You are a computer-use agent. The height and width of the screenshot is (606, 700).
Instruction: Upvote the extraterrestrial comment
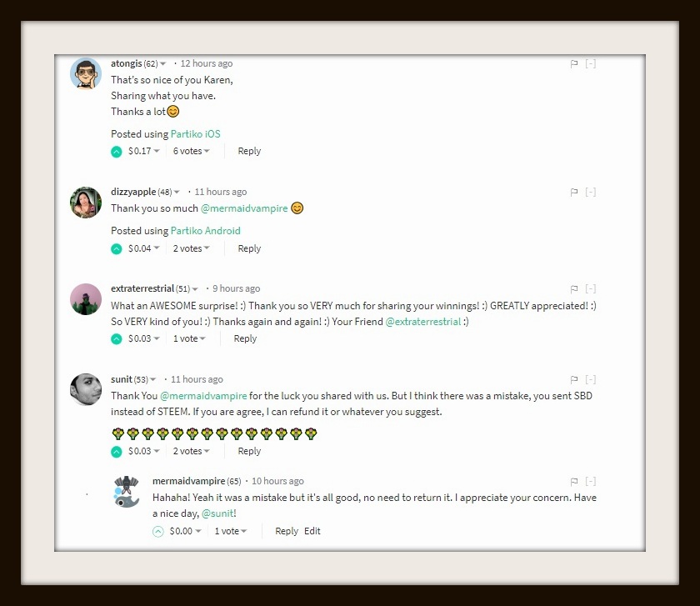click(116, 339)
